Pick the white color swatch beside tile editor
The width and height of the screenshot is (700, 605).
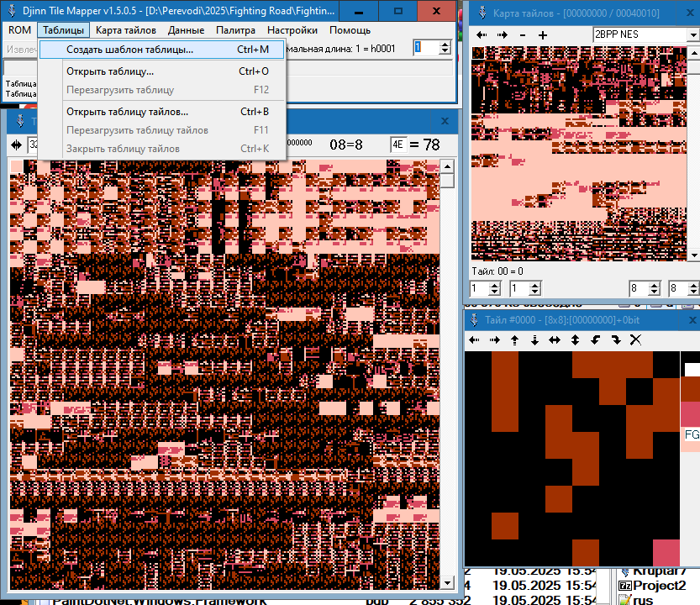pyautogui.click(x=692, y=370)
